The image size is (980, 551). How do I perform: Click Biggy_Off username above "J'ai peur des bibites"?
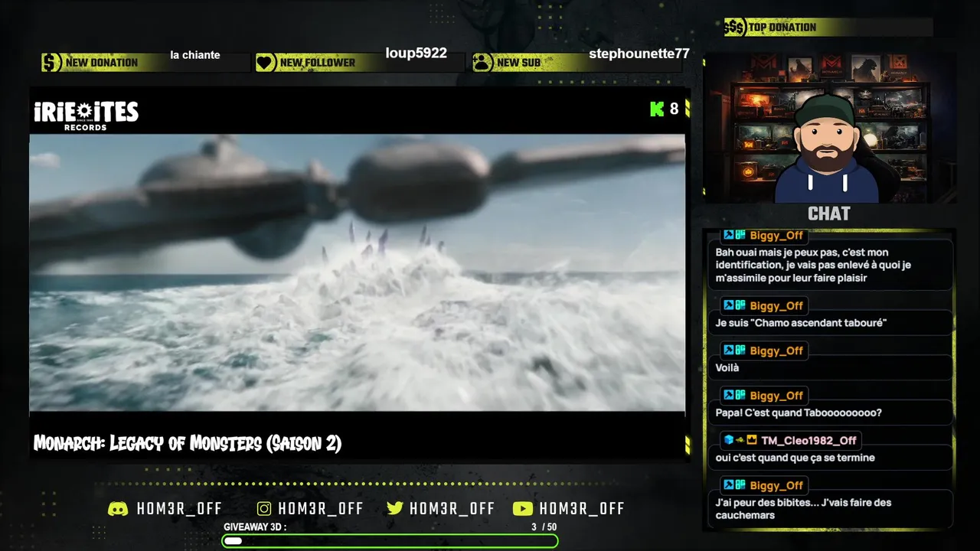(776, 485)
